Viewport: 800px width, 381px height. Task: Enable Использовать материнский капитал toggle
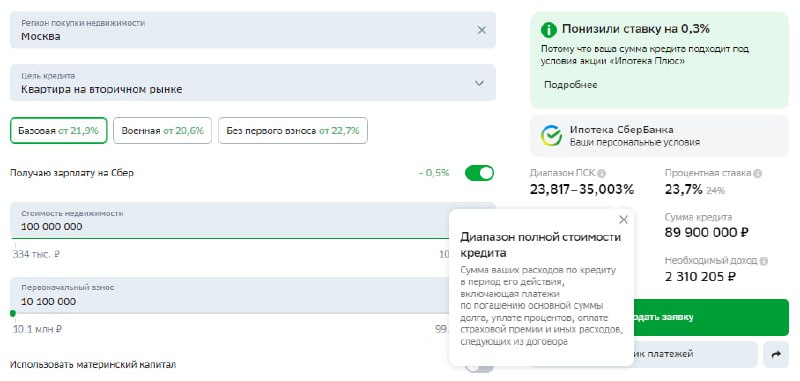pyautogui.click(x=479, y=367)
